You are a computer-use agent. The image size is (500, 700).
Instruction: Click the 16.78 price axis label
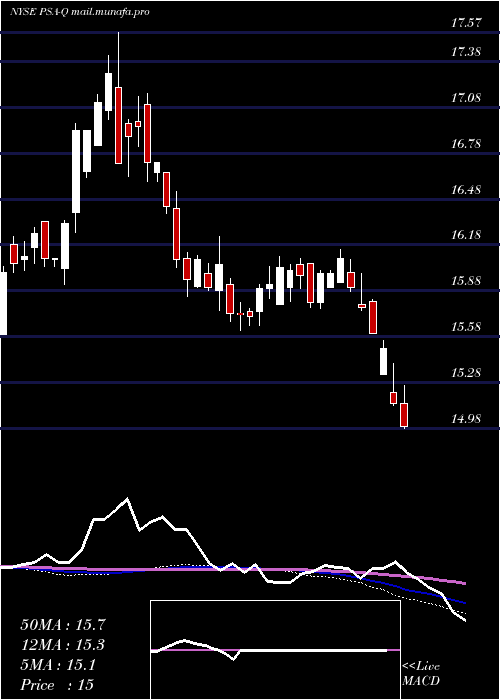pos(466,144)
